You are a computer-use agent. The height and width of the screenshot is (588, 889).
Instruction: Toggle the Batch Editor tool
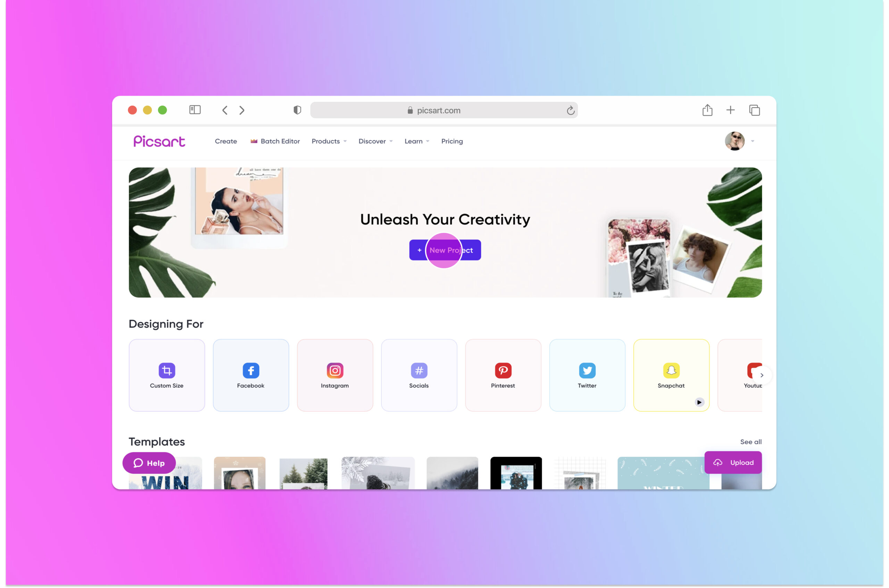274,141
